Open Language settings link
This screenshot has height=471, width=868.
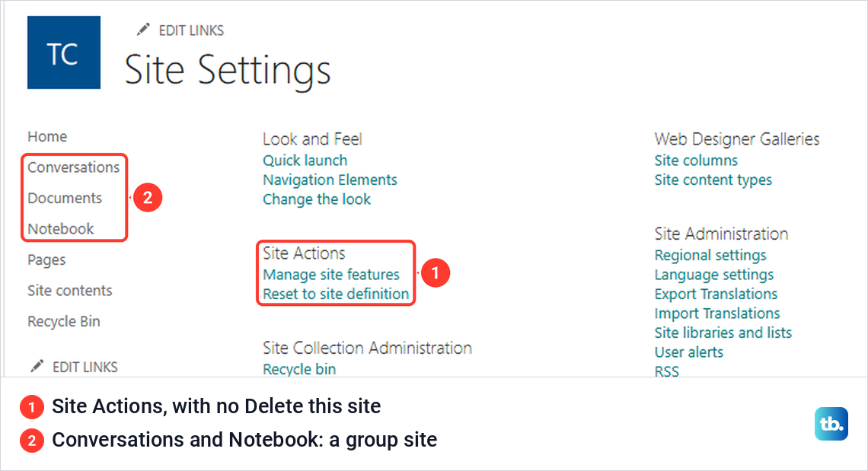(714, 275)
